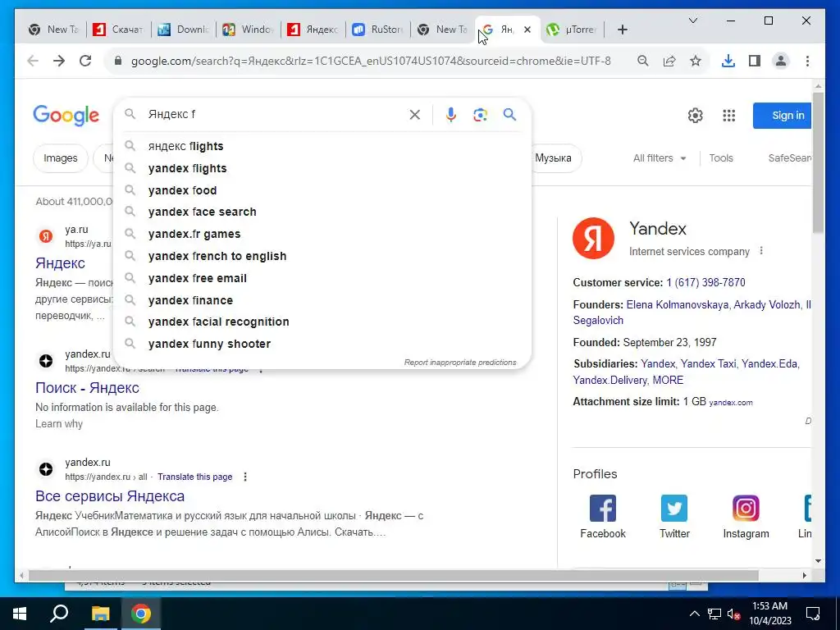Click Yandex Taxi subsidiary link
The height and width of the screenshot is (630, 840).
pos(708,363)
